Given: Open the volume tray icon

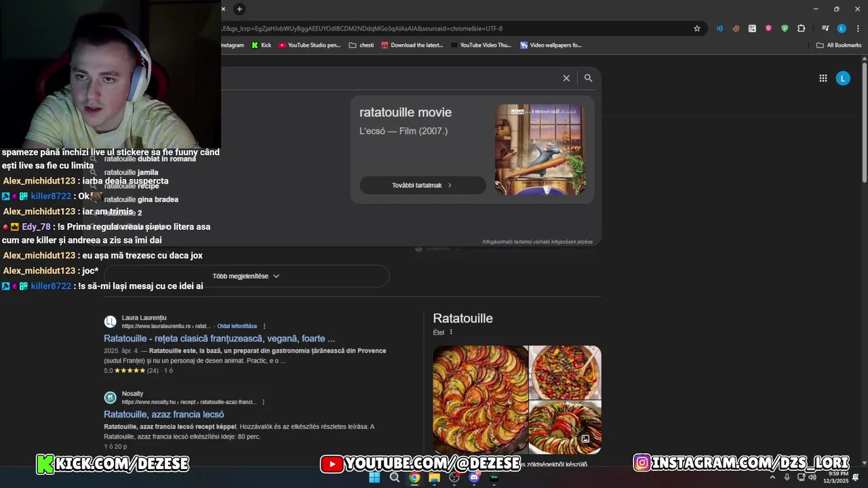Looking at the screenshot, I should coord(812,477).
